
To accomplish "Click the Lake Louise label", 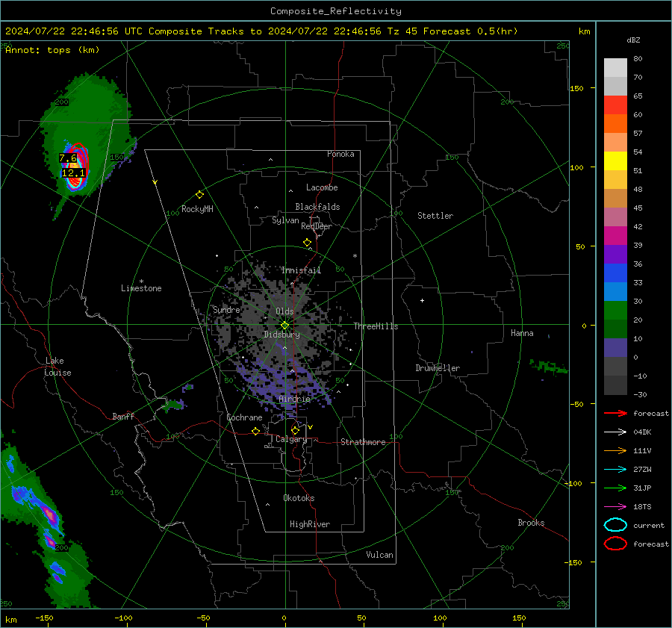I will click(57, 367).
